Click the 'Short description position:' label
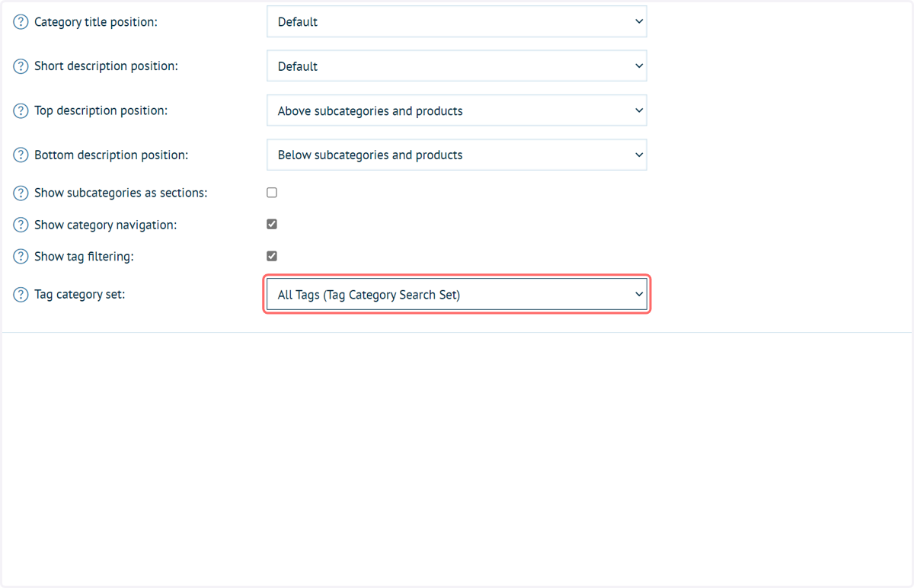This screenshot has height=588, width=914. (x=106, y=66)
